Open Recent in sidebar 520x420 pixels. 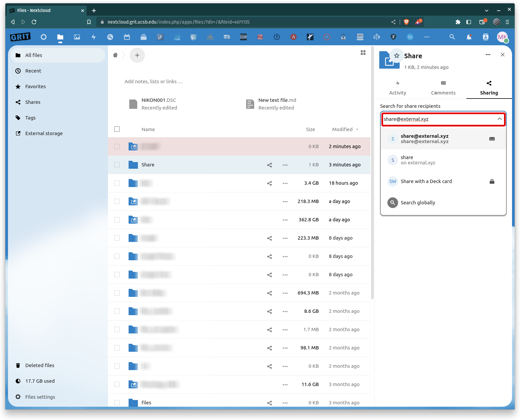click(x=58, y=71)
